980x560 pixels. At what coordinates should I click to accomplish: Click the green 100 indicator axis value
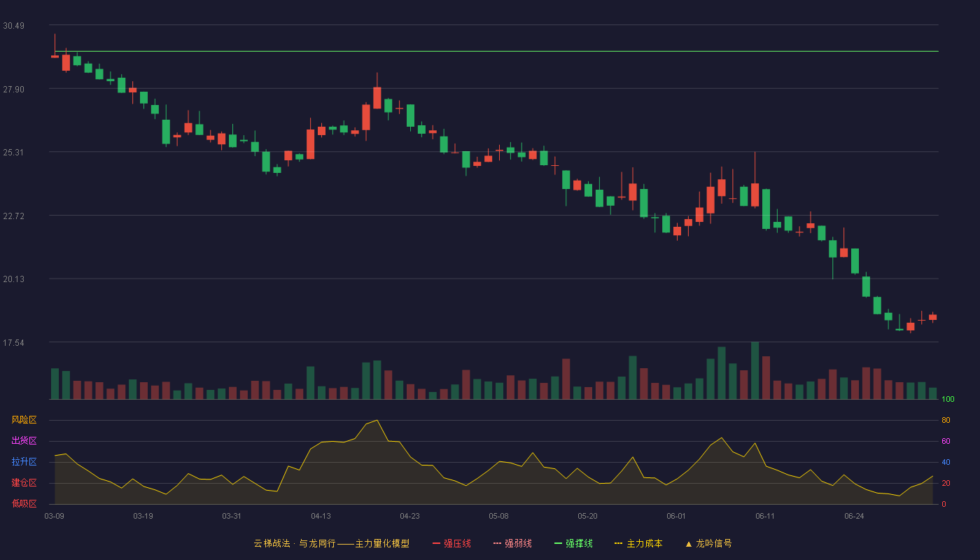948,399
